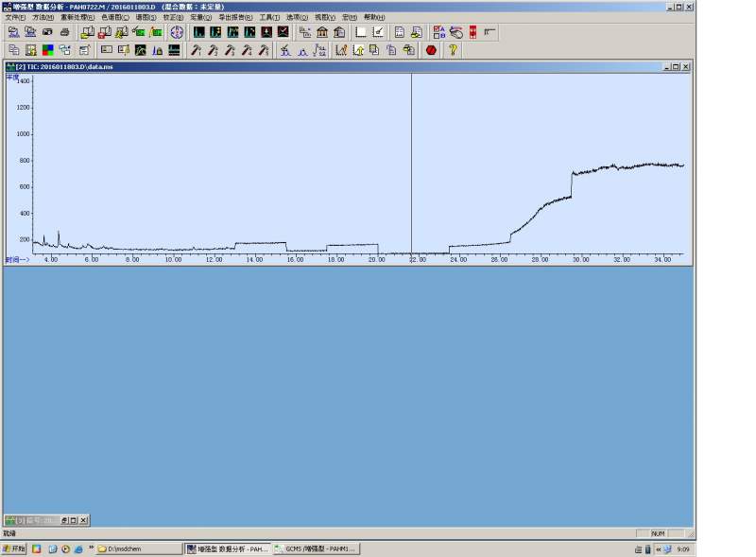Click the blue peaks integration icon

coord(157,50)
